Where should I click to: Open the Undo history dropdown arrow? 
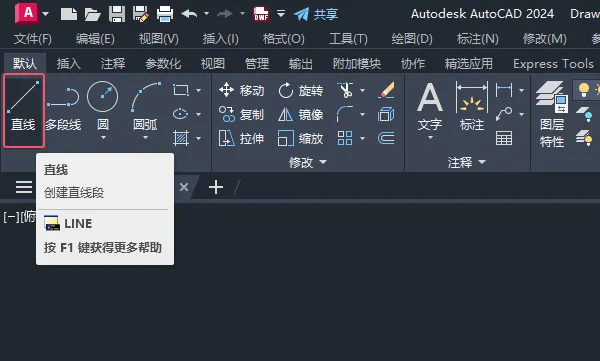click(207, 14)
